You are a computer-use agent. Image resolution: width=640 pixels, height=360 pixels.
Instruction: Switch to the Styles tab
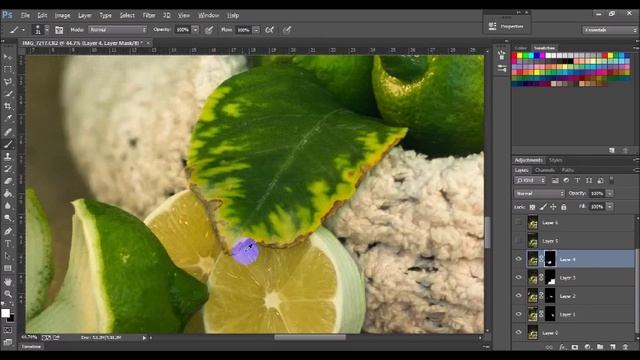tap(556, 160)
